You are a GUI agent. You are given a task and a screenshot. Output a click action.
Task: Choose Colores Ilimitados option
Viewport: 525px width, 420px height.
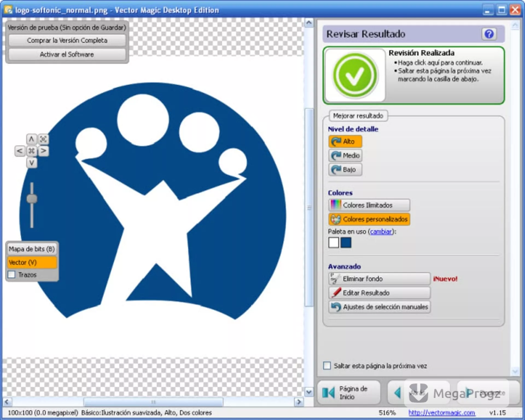click(x=369, y=205)
